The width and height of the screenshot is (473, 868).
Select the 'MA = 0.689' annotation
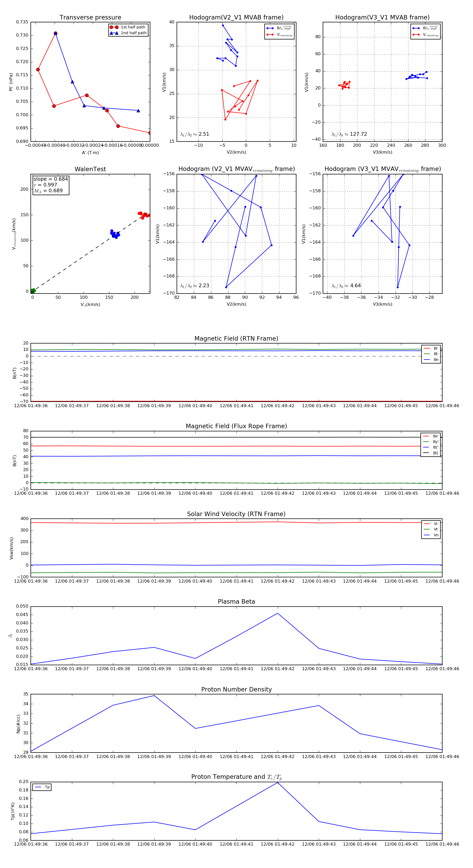click(x=48, y=191)
